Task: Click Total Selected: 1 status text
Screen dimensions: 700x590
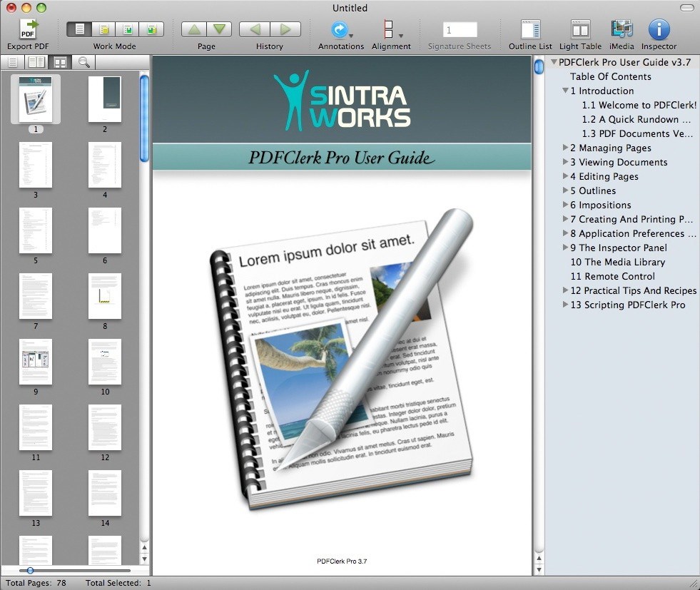Action: (x=118, y=583)
